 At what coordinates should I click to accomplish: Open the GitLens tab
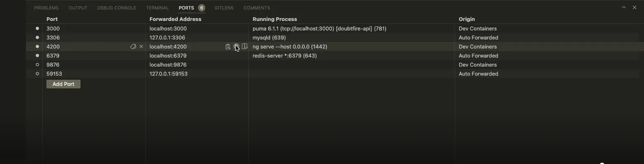(x=224, y=8)
